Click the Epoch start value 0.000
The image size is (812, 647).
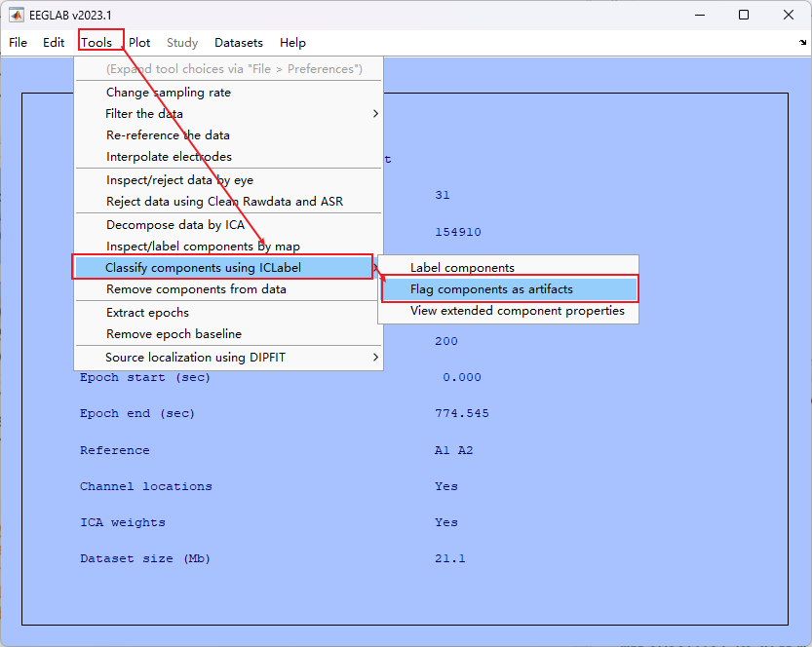click(461, 377)
